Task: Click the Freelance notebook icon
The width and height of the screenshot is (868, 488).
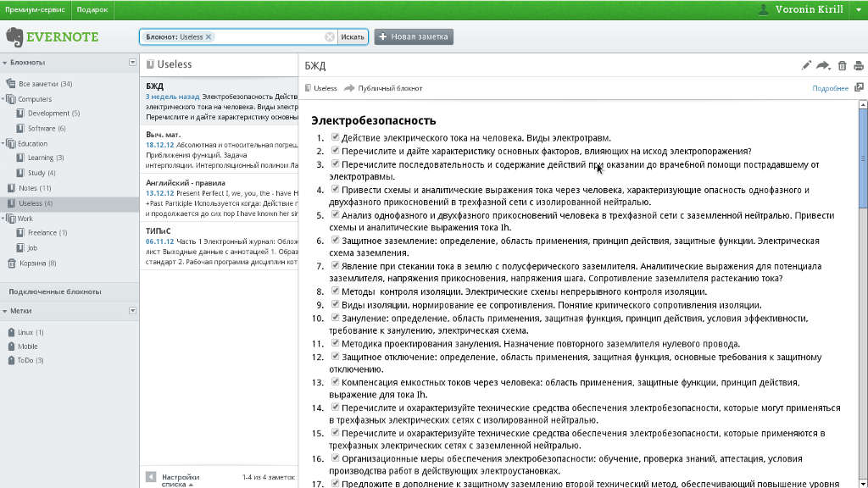Action: [20, 232]
